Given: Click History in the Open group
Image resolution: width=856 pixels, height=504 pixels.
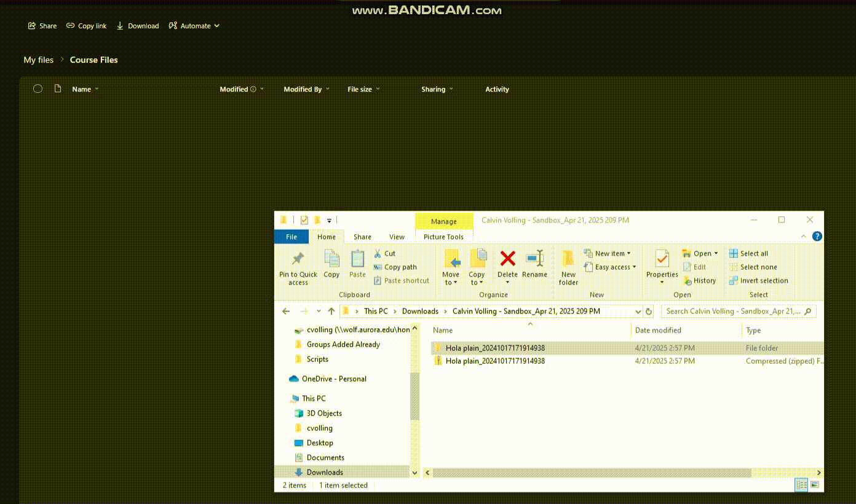Looking at the screenshot, I should pyautogui.click(x=699, y=280).
